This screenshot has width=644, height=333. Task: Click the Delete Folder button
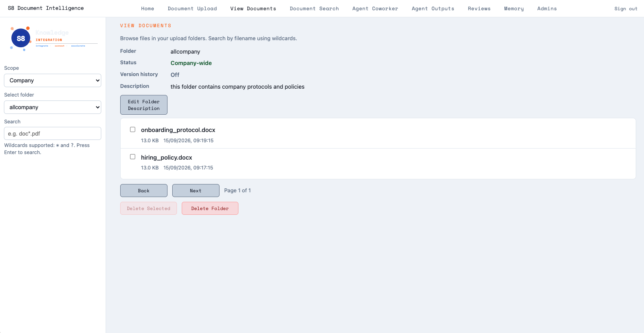tap(210, 208)
